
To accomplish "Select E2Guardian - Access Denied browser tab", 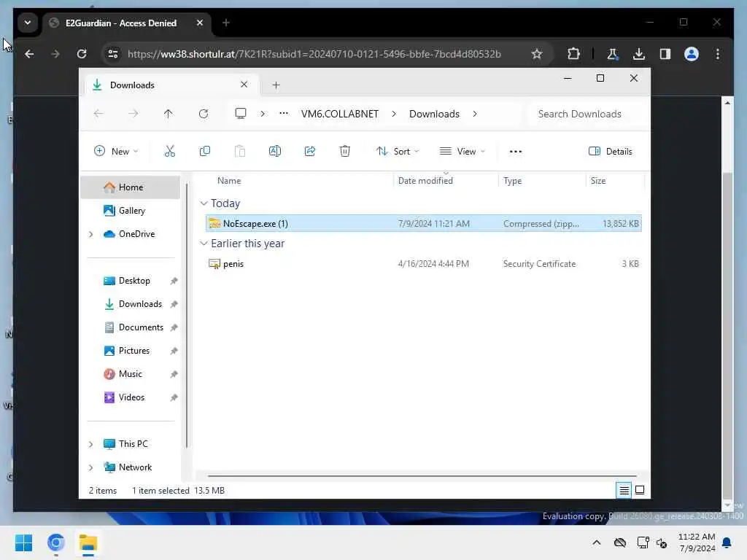I will (127, 23).
